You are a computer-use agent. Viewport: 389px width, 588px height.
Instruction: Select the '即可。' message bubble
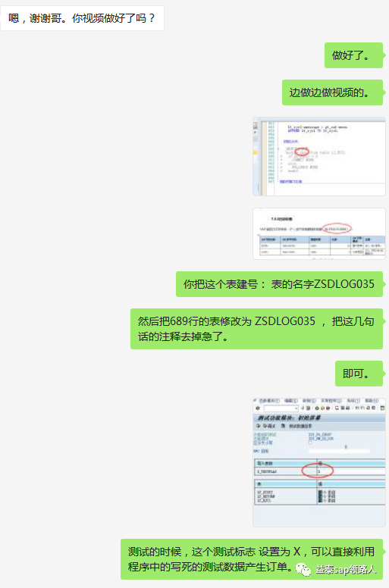point(359,374)
